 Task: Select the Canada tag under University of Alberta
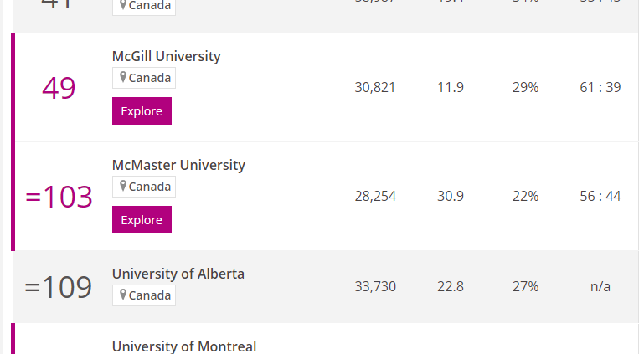(x=144, y=295)
